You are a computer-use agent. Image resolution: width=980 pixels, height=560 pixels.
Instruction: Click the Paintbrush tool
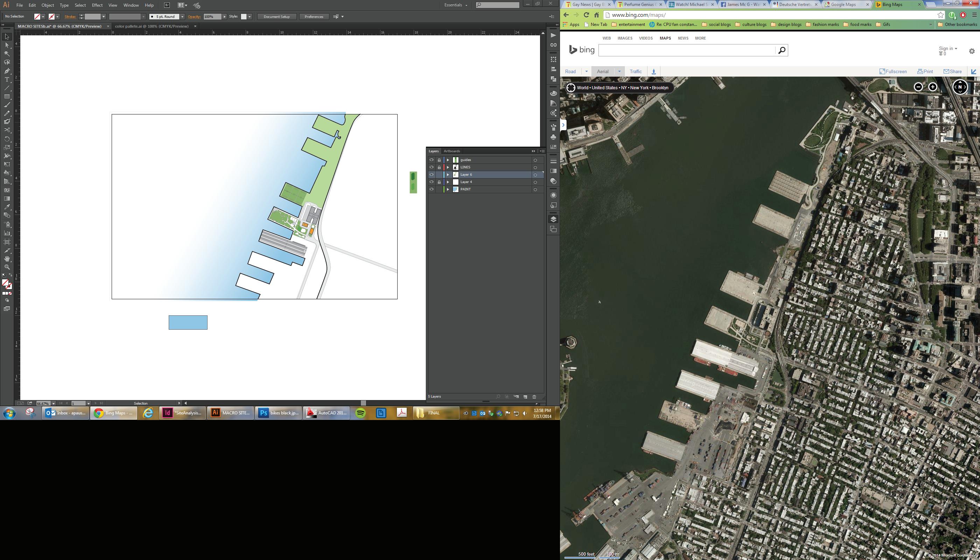point(7,105)
